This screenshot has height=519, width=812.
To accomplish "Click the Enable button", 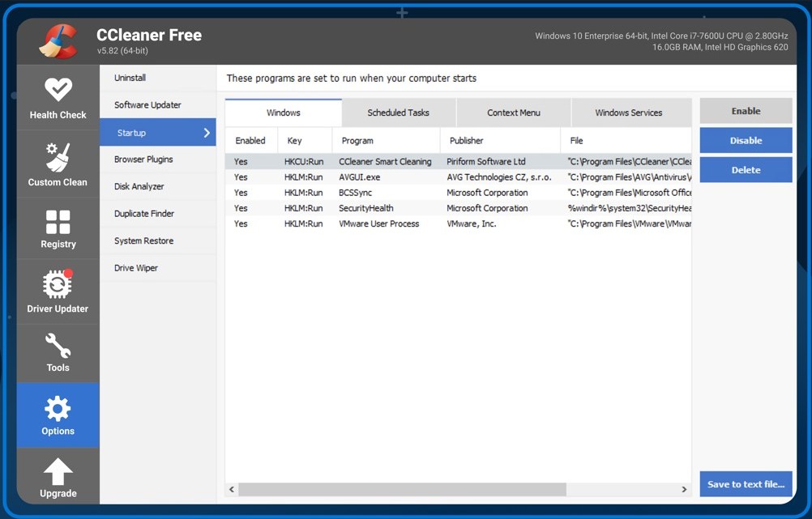I will click(746, 111).
